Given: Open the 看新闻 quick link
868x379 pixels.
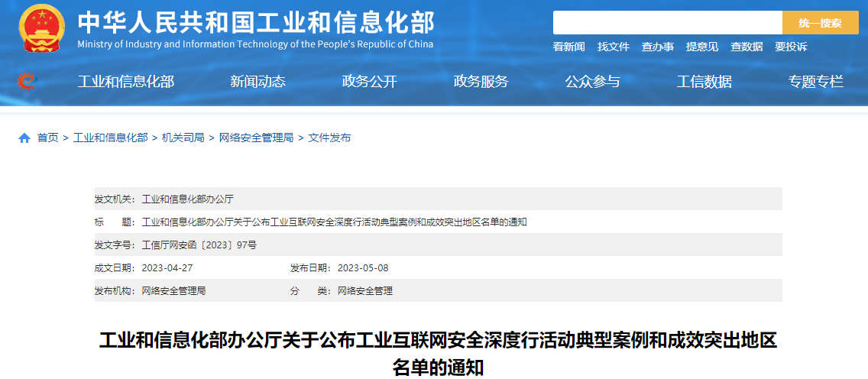Looking at the screenshot, I should (568, 47).
